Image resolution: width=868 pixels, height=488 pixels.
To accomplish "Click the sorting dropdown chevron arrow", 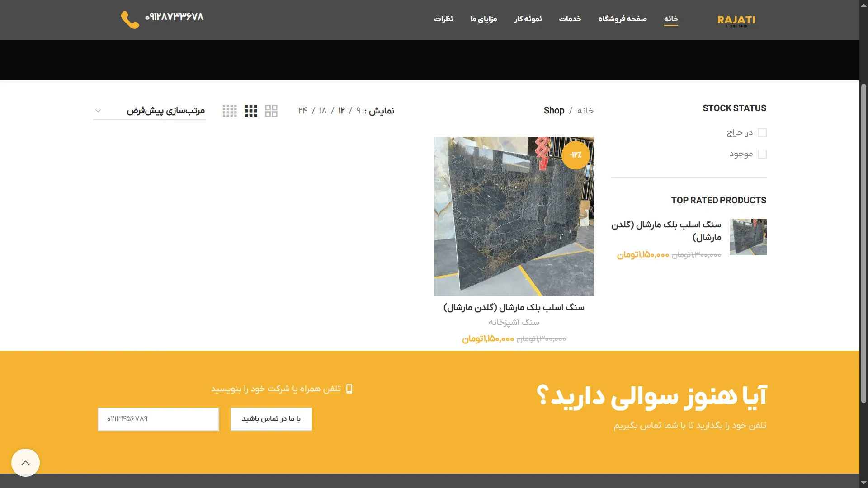I will tap(98, 111).
